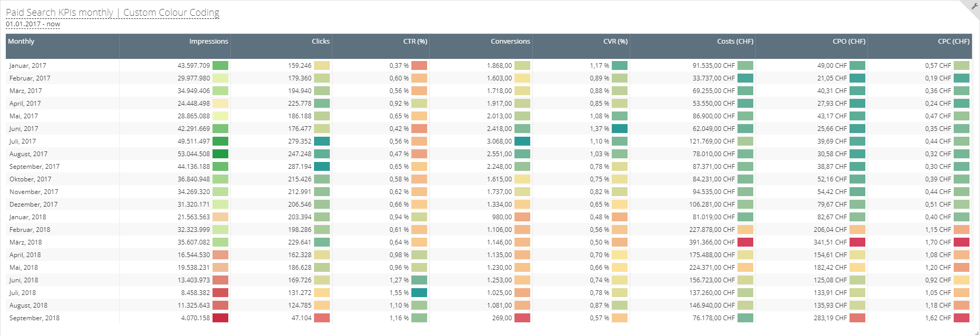Select the Januar, 2017 row label
Image resolution: width=980 pixels, height=336 pixels.
28,66
